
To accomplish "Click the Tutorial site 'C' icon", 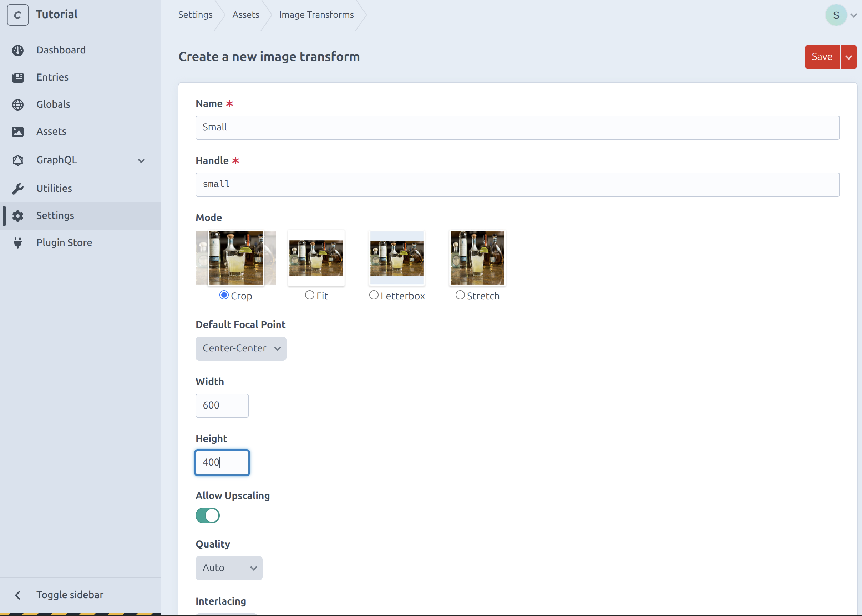I will point(17,15).
